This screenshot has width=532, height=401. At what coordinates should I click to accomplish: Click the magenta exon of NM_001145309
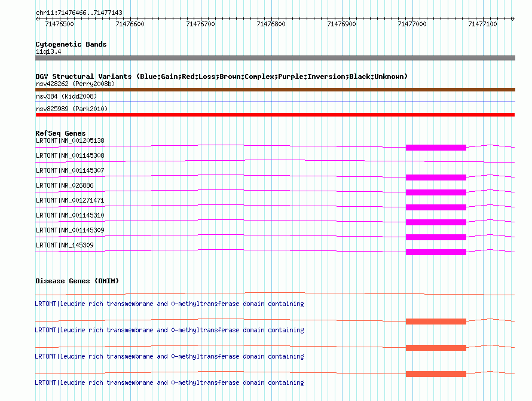pos(436,237)
